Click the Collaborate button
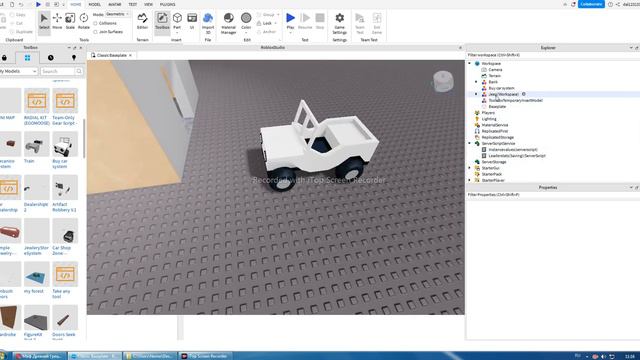This screenshot has height=360, width=640. 591,4
